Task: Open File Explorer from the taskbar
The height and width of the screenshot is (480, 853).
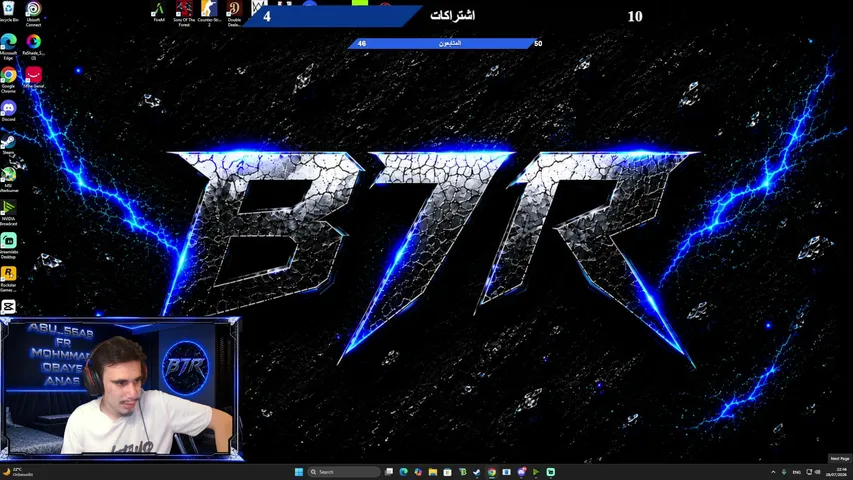Action: pyautogui.click(x=432, y=472)
